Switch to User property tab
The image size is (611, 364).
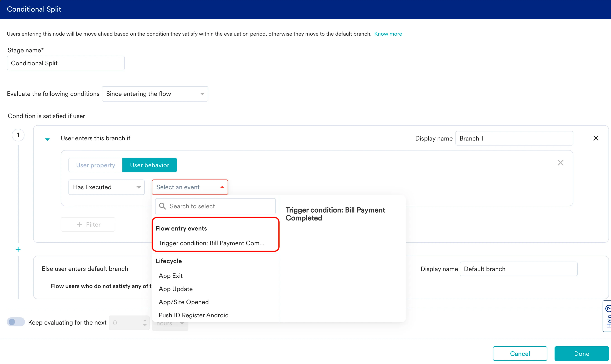(95, 165)
